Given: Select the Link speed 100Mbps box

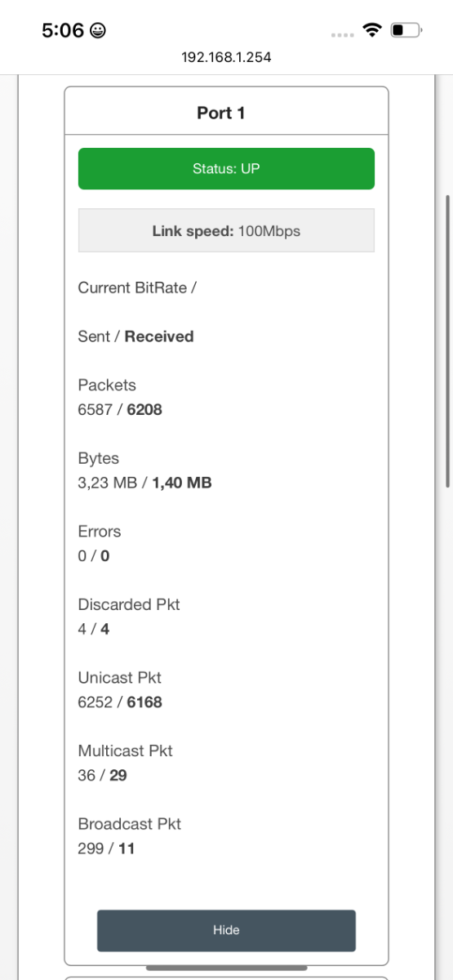Looking at the screenshot, I should click(x=226, y=231).
